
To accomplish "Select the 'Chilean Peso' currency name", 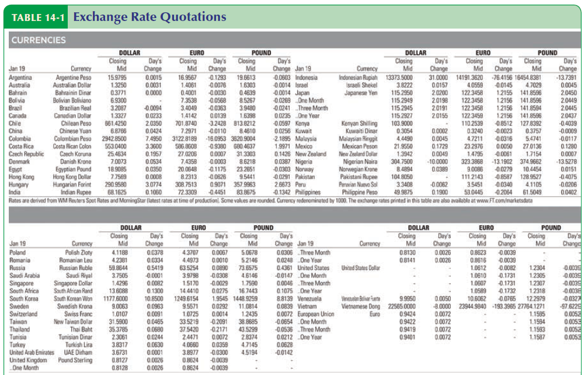I will pos(76,123).
